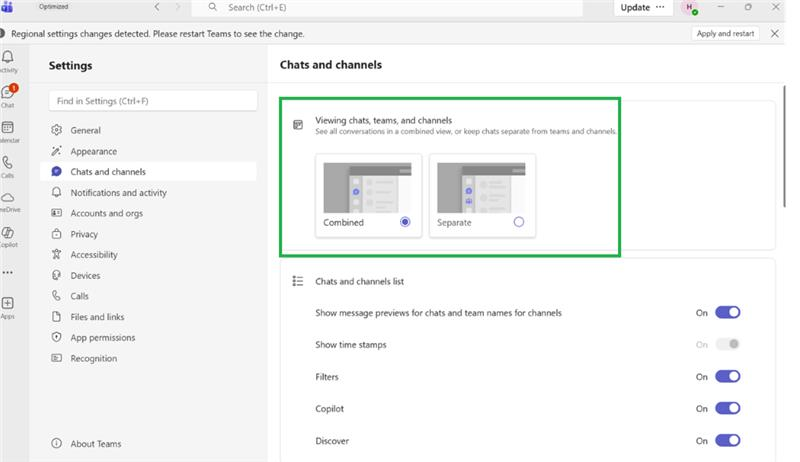Open the Copilot app in the sidebar

tap(8, 233)
